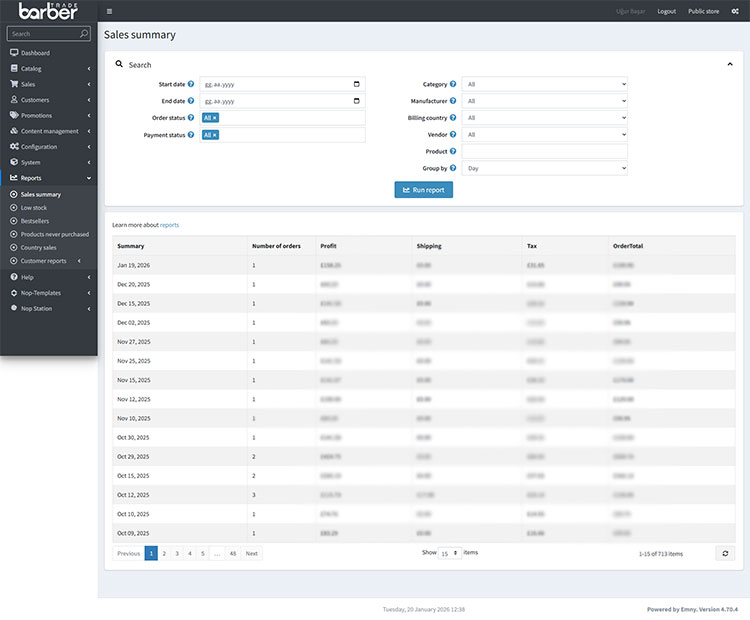The image size is (750, 620).
Task: Go to page 2 of results
Action: 164,554
